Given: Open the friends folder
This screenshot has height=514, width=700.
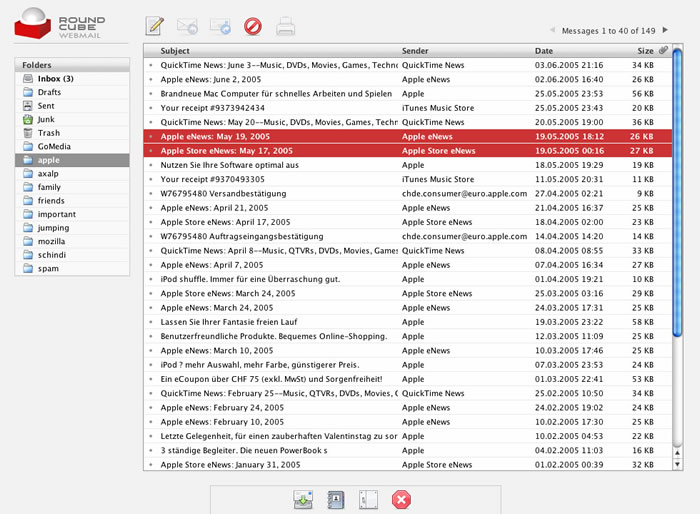Looking at the screenshot, I should pos(72,201).
